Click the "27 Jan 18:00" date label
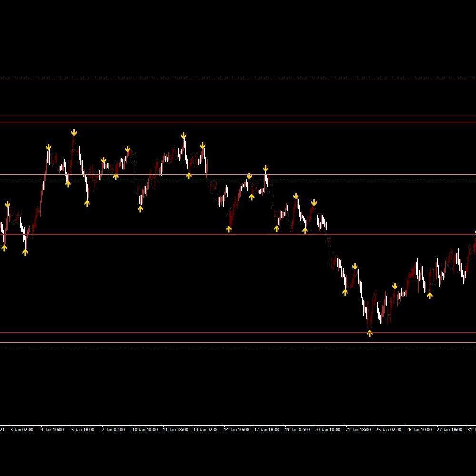476x476 pixels. (x=450, y=429)
